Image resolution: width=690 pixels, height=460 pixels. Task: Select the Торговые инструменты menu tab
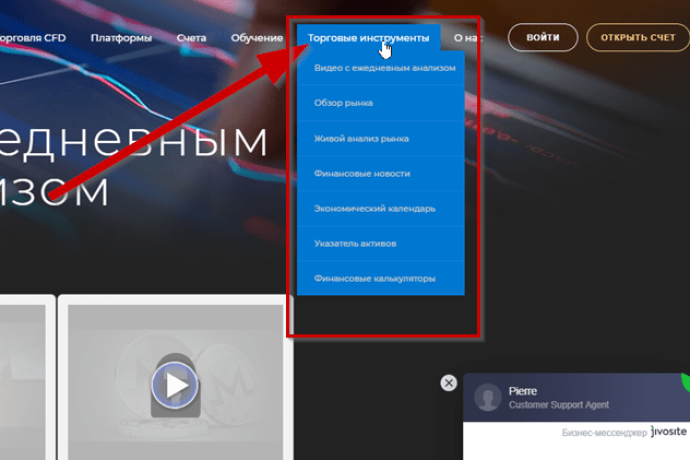point(369,38)
